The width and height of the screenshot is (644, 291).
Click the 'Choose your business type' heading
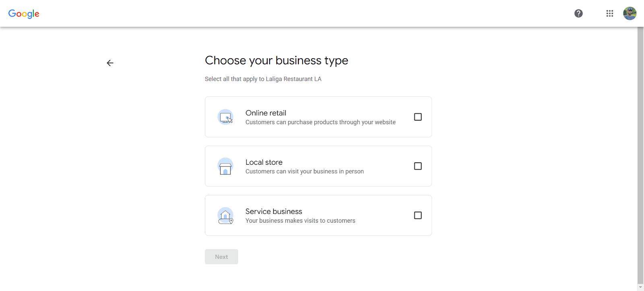click(277, 60)
